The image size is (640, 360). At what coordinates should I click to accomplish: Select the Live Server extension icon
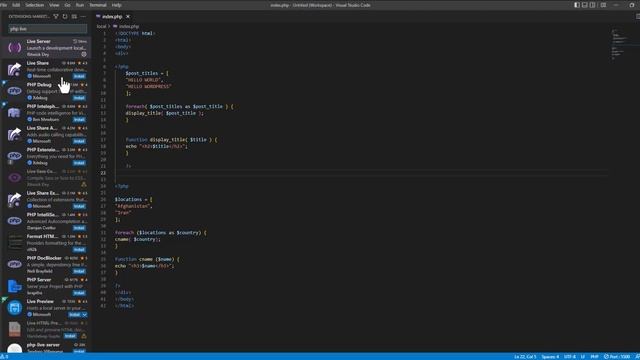pyautogui.click(x=14, y=48)
